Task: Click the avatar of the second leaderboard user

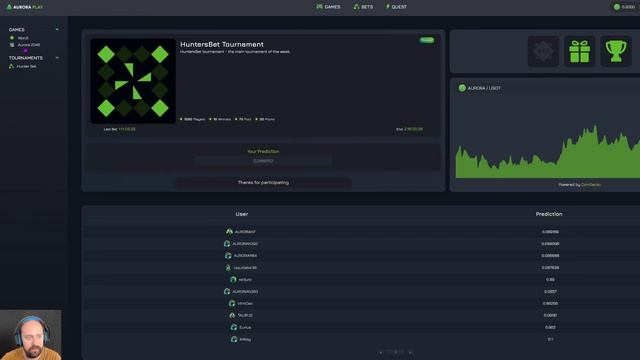Action: click(x=227, y=244)
